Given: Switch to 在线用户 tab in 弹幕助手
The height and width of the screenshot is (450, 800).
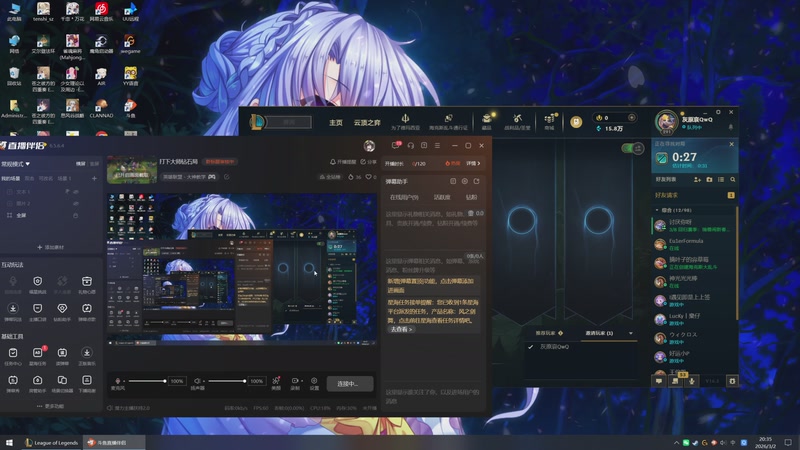Looking at the screenshot, I should [404, 197].
